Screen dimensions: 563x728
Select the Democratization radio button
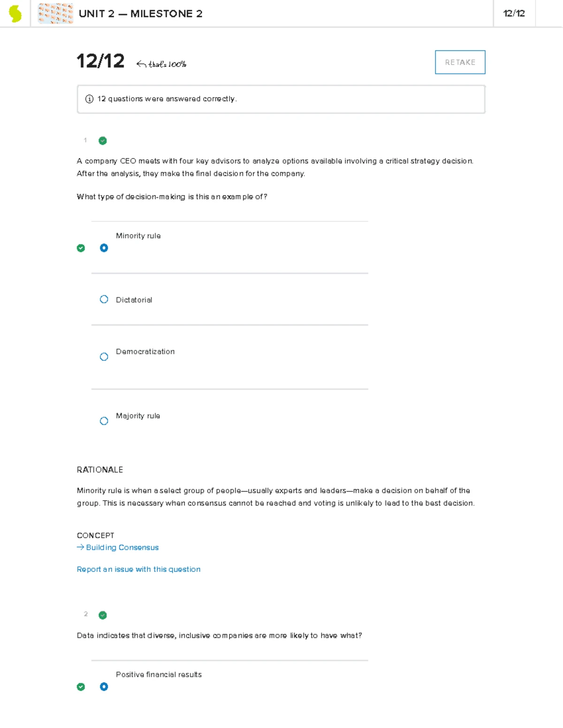tap(104, 356)
